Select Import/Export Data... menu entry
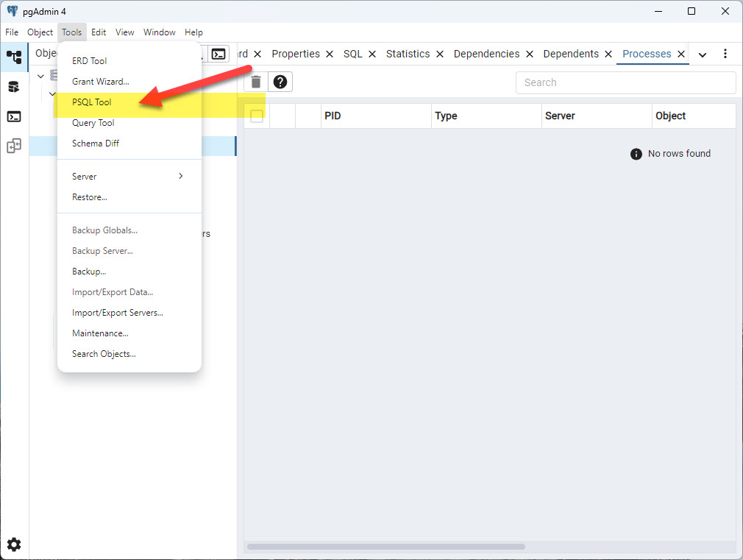 pyautogui.click(x=129, y=292)
